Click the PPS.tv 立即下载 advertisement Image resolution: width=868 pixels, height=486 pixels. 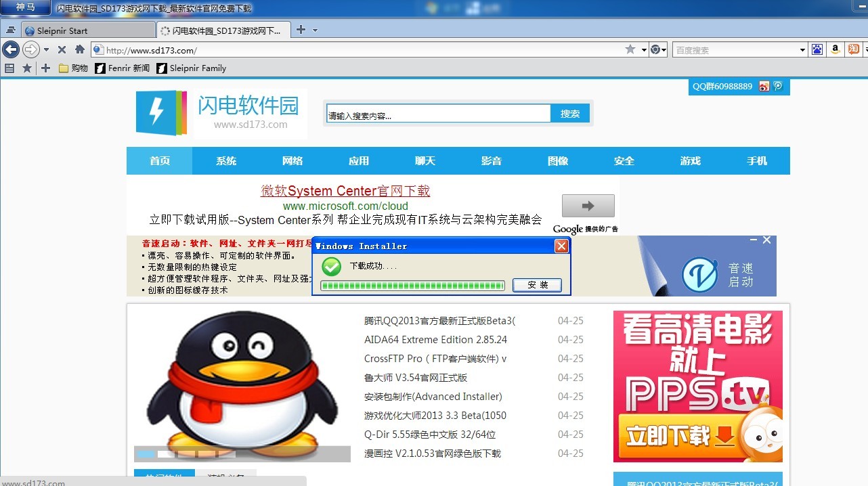click(x=698, y=386)
